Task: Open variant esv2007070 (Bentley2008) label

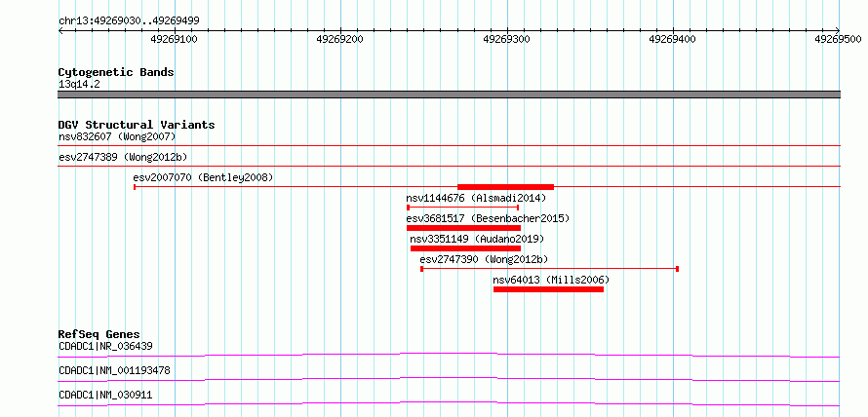Action: pos(203,177)
